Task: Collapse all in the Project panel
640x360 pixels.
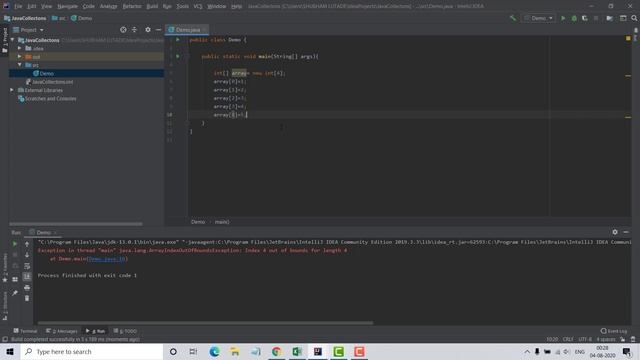Action: 134,30
